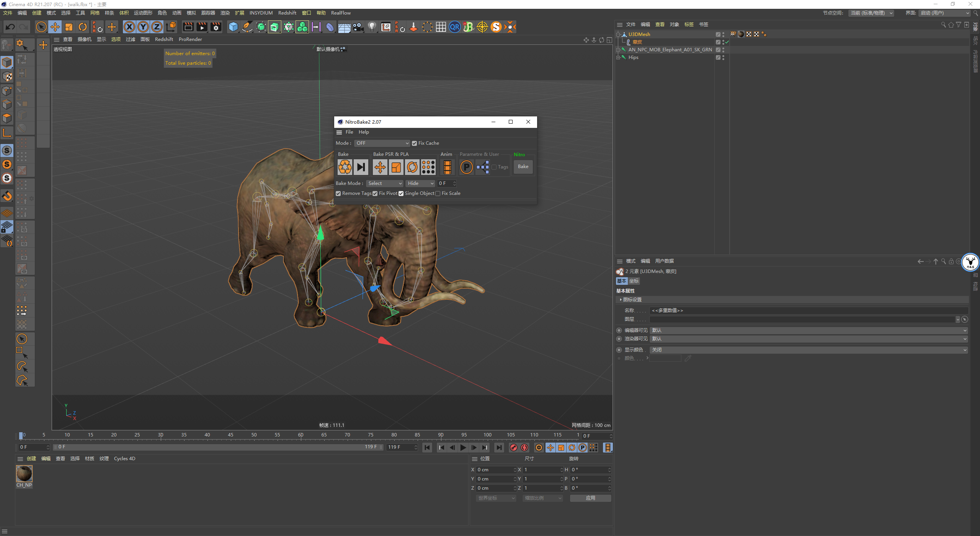
Task: Enable the Fix Scale checkbox
Action: click(438, 193)
